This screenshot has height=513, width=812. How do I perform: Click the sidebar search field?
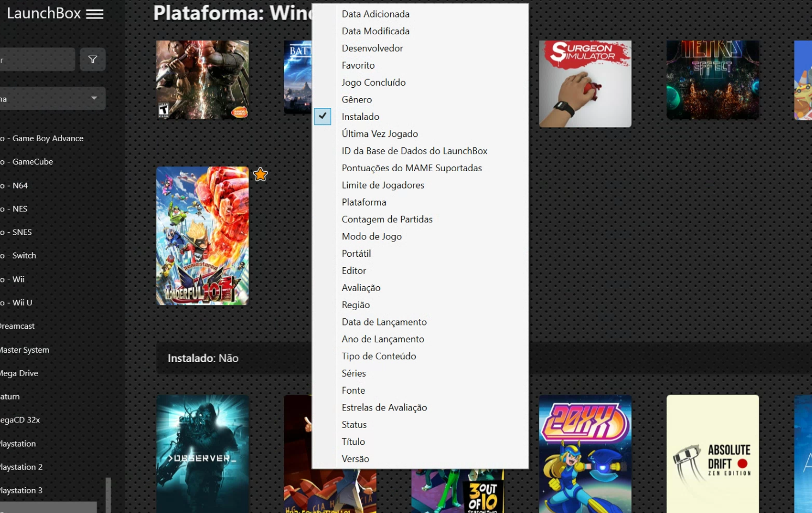(37, 59)
